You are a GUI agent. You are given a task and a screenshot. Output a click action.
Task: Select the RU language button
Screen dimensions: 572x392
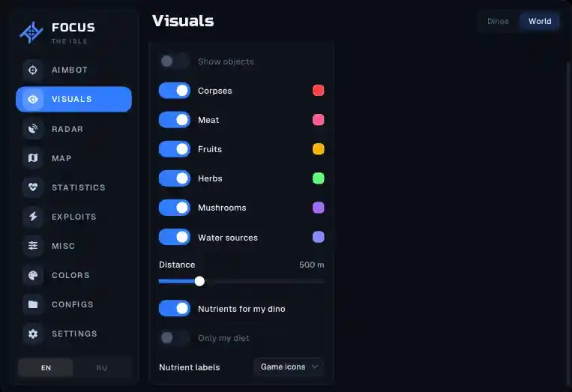[x=102, y=367]
